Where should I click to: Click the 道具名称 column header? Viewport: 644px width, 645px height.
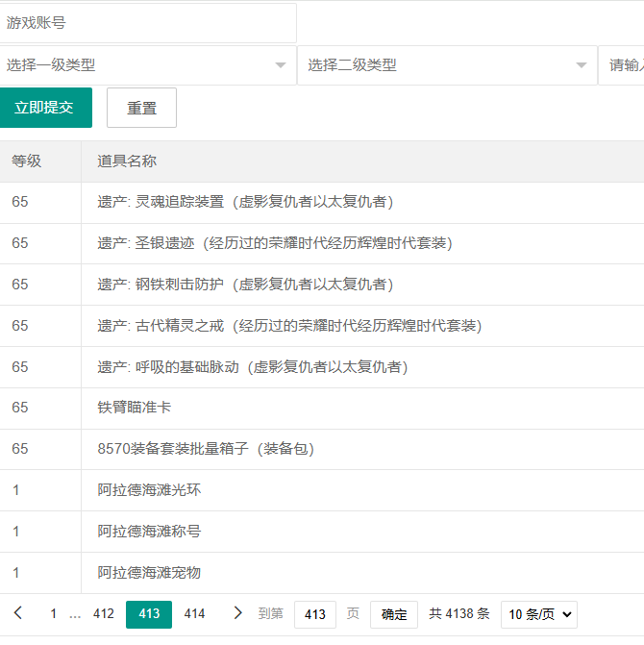tap(127, 161)
